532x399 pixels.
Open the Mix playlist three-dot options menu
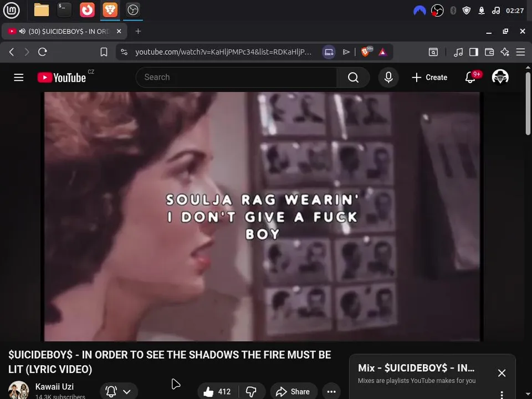click(502, 394)
